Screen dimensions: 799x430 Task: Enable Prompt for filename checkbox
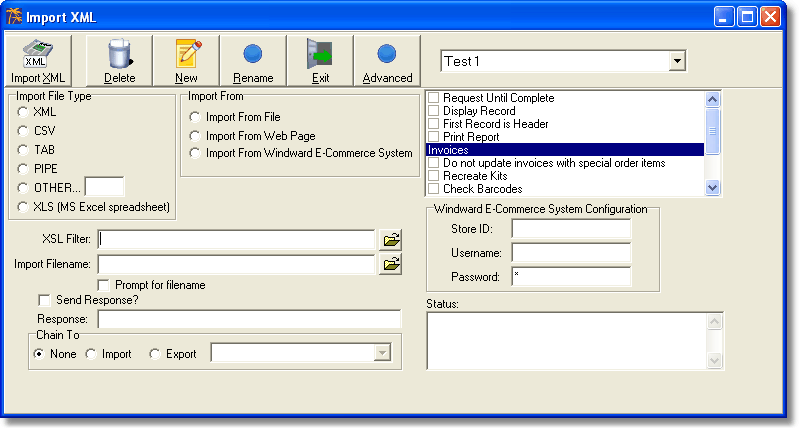click(x=103, y=285)
